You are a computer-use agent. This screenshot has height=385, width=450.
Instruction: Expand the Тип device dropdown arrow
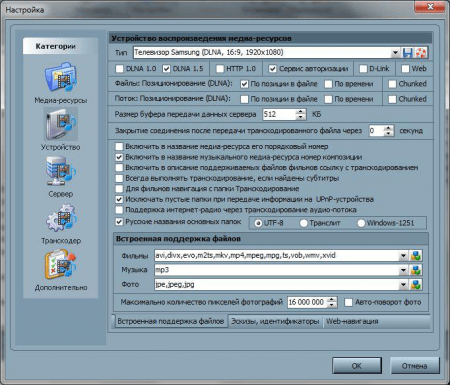[x=395, y=53]
